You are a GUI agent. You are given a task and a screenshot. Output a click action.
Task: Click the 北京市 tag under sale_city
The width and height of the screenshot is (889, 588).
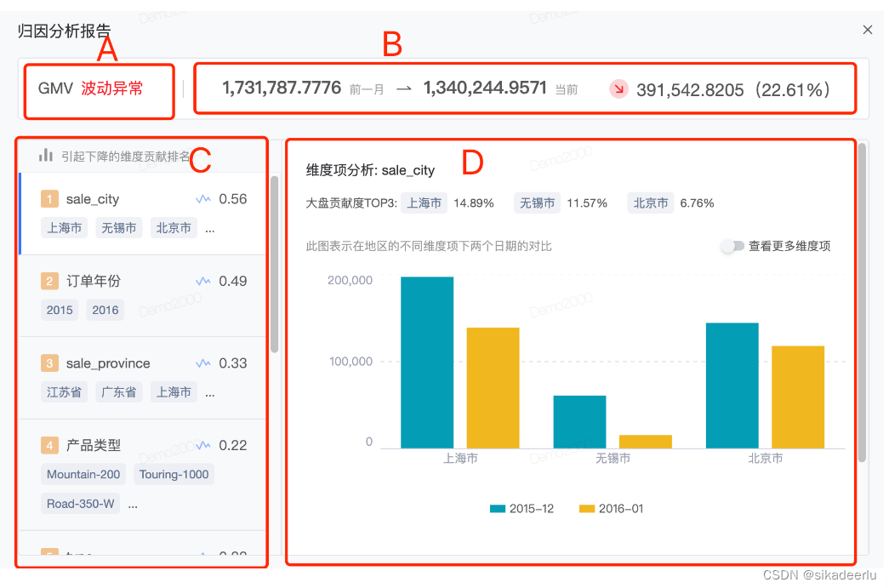coord(174,228)
